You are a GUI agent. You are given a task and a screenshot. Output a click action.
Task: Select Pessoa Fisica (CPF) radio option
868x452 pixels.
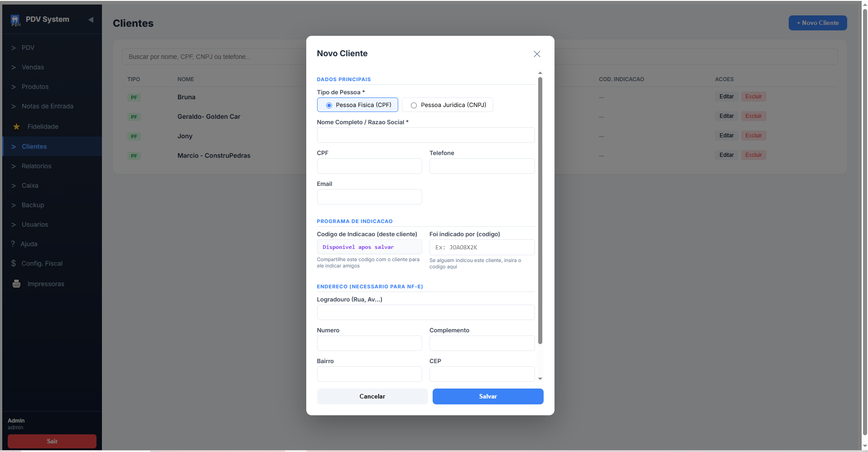[x=329, y=105]
